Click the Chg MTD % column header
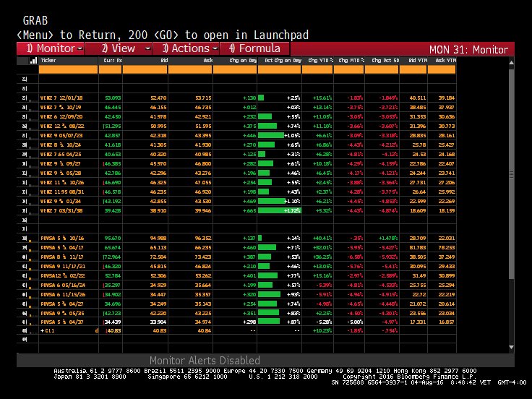This screenshot has height=399, width=532. [351, 61]
